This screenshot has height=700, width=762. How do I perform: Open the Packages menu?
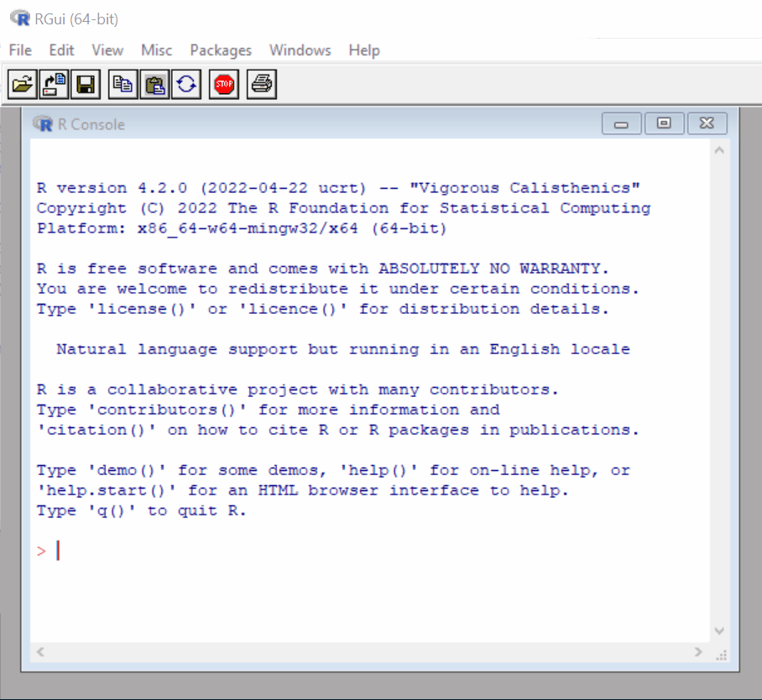point(221,50)
